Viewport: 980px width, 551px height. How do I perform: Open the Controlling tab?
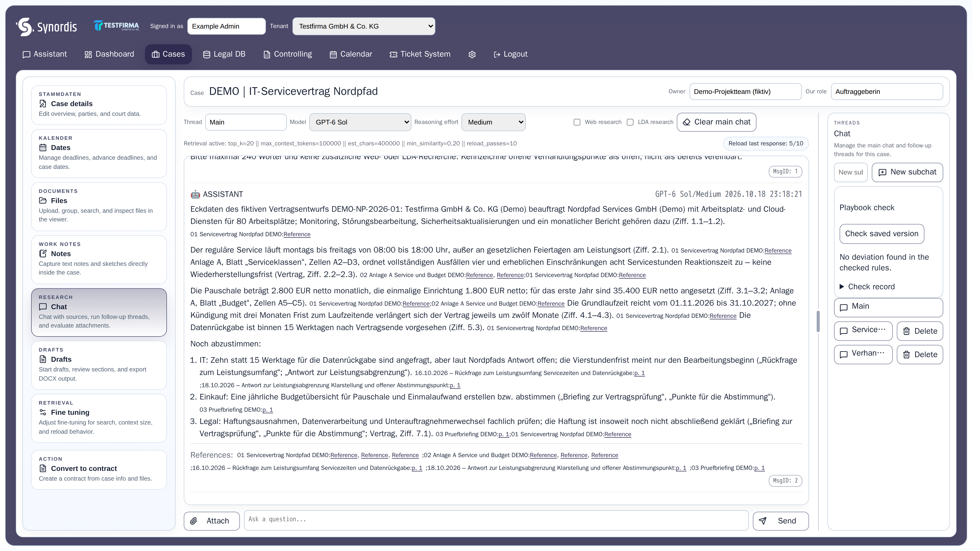(289, 55)
